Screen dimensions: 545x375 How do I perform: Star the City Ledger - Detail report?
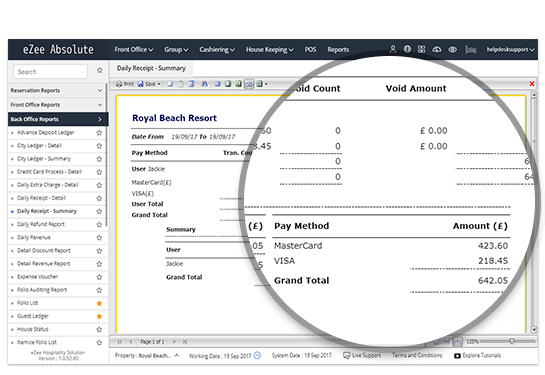[99, 146]
